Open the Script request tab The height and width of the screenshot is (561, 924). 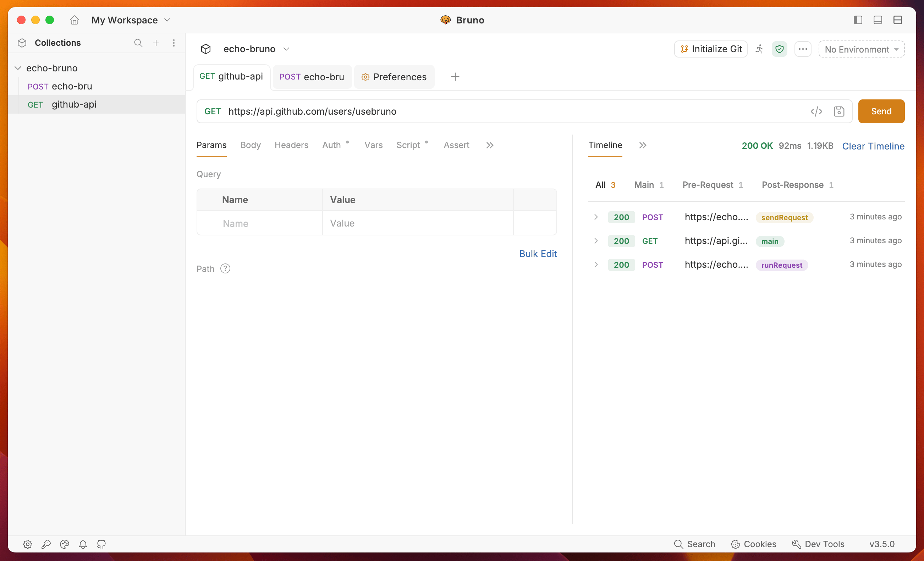(x=408, y=145)
